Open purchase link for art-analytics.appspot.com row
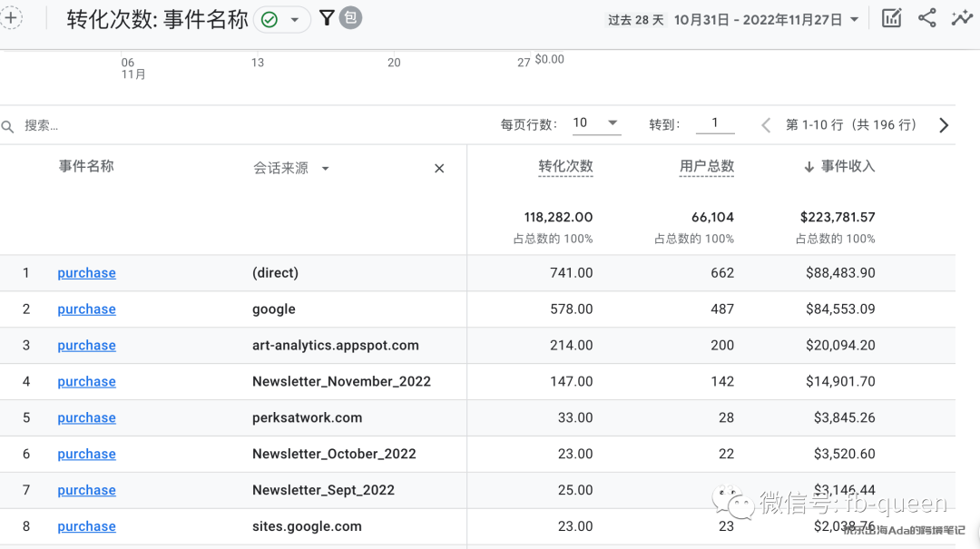The height and width of the screenshot is (549, 980). pyautogui.click(x=86, y=346)
